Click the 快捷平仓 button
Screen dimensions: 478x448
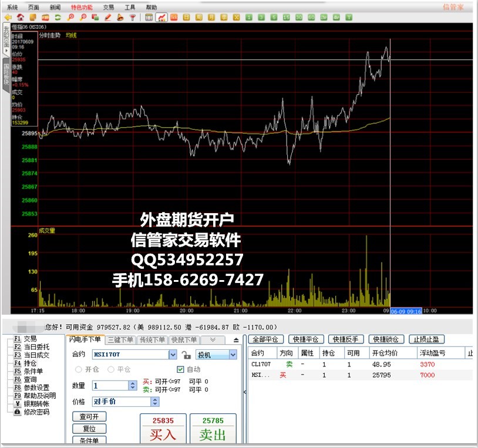(306, 339)
